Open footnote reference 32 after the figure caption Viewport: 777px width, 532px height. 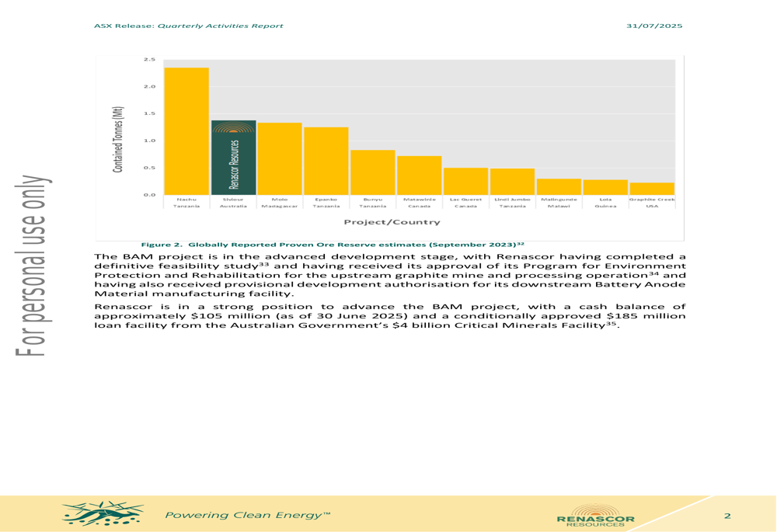click(x=521, y=243)
